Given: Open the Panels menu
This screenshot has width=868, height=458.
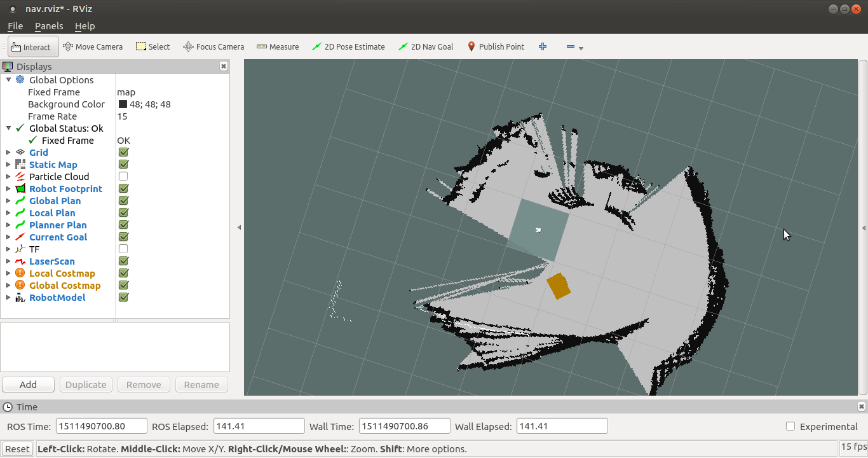Looking at the screenshot, I should coord(49,26).
